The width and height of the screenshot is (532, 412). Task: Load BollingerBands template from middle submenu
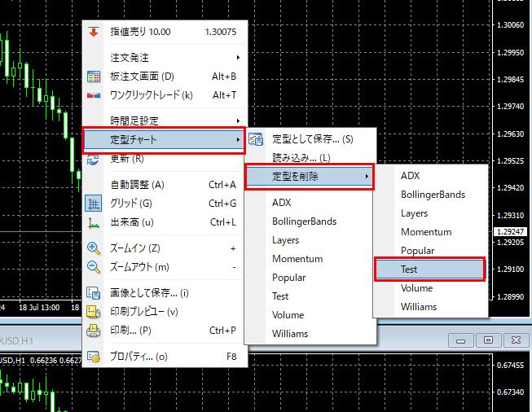coord(310,221)
